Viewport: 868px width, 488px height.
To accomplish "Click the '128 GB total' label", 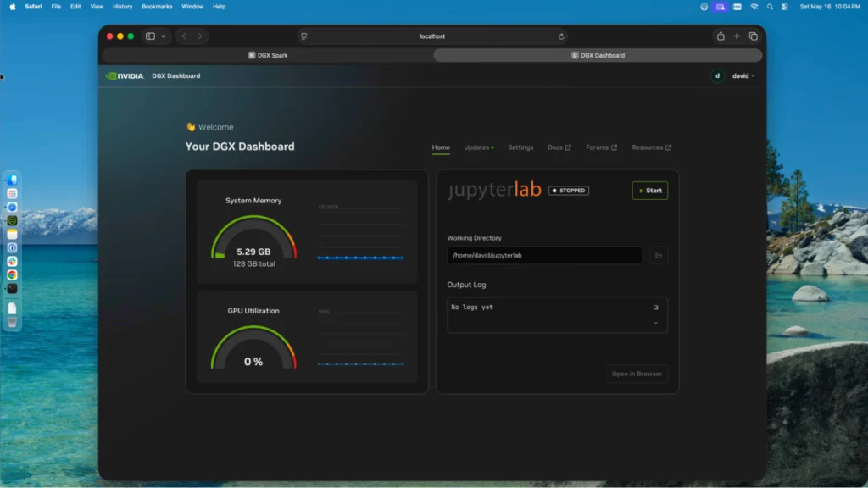I will click(253, 264).
